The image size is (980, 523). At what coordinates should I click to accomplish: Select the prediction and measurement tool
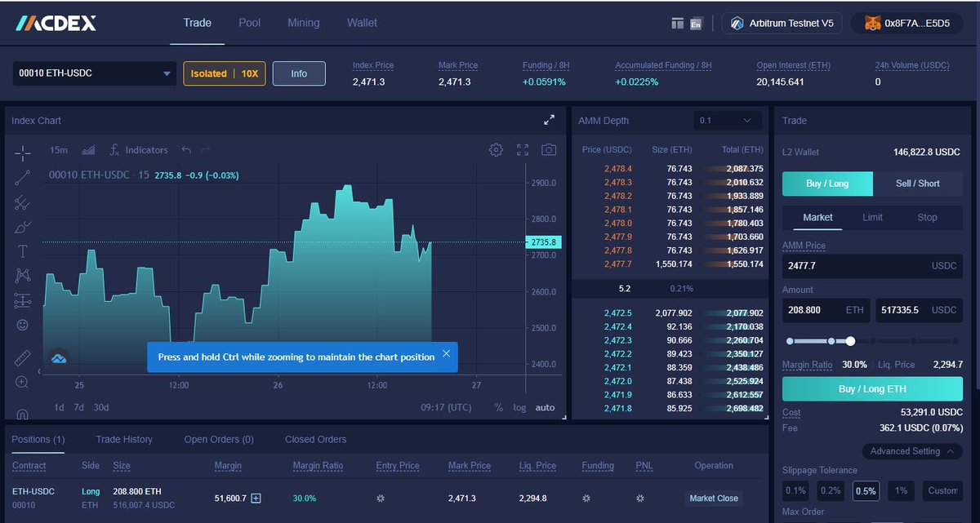(23, 300)
